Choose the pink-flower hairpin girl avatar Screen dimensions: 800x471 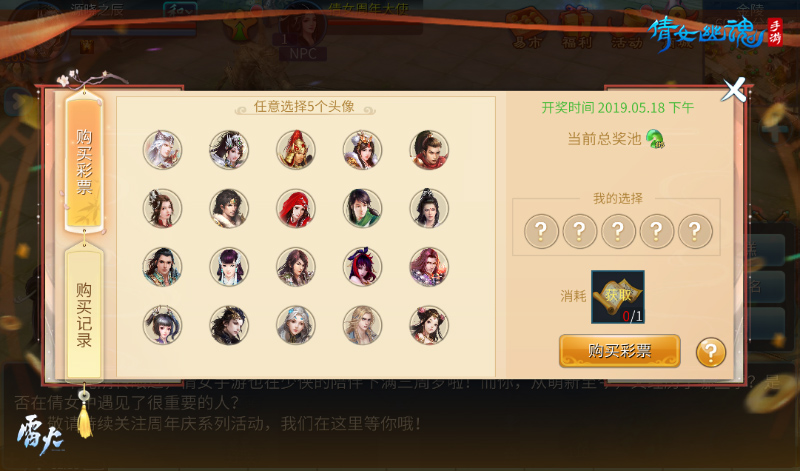tap(429, 325)
